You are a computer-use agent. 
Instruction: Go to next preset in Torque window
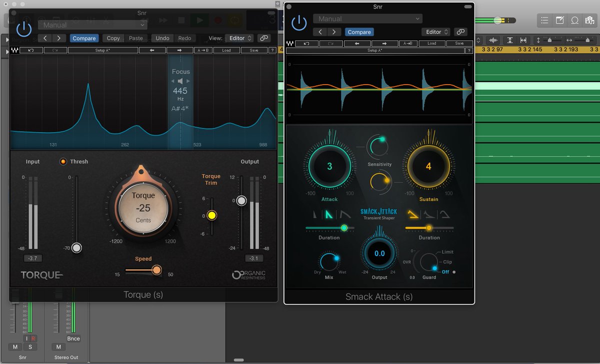point(59,38)
